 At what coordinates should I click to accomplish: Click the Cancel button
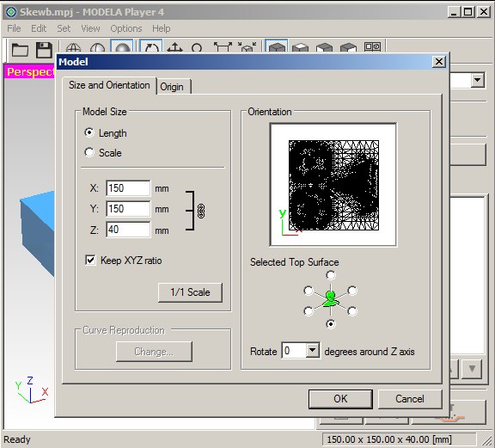coord(410,399)
